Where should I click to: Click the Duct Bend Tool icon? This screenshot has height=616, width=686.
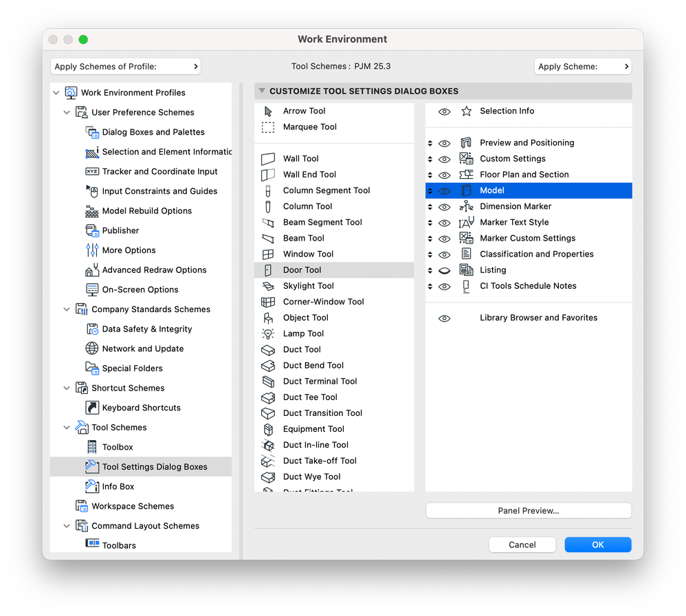268,366
